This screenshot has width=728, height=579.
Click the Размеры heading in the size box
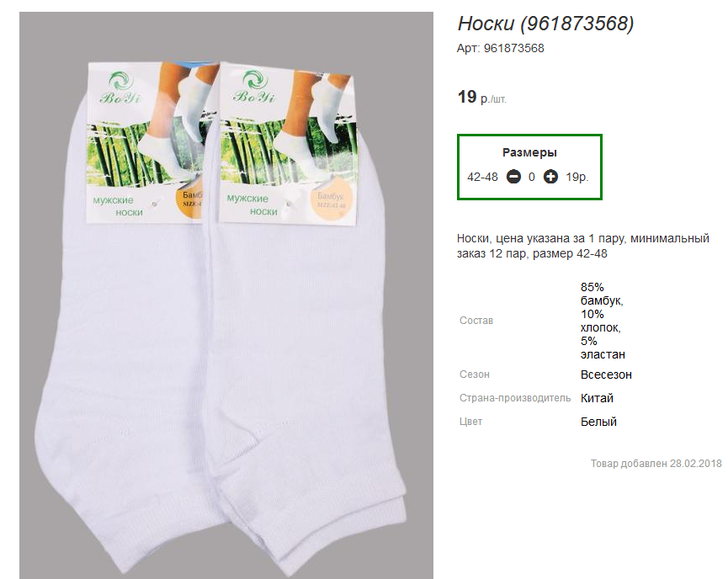[x=529, y=152]
